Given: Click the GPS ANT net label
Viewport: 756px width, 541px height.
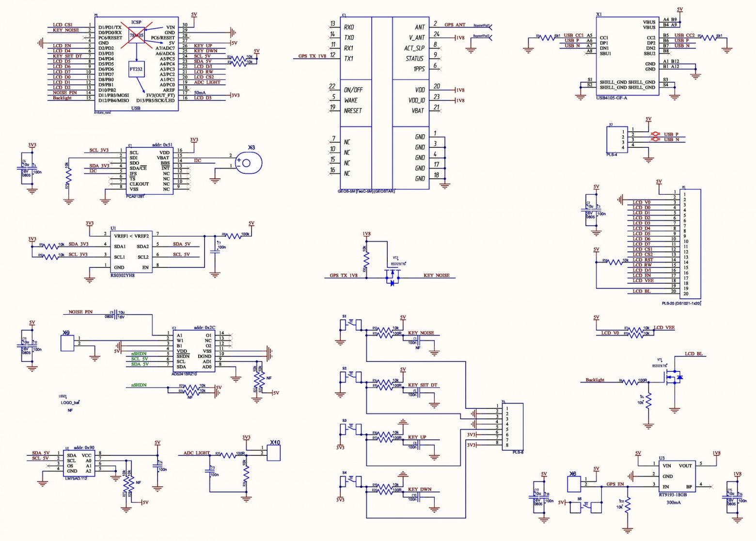Looking at the screenshot, I should coord(456,24).
